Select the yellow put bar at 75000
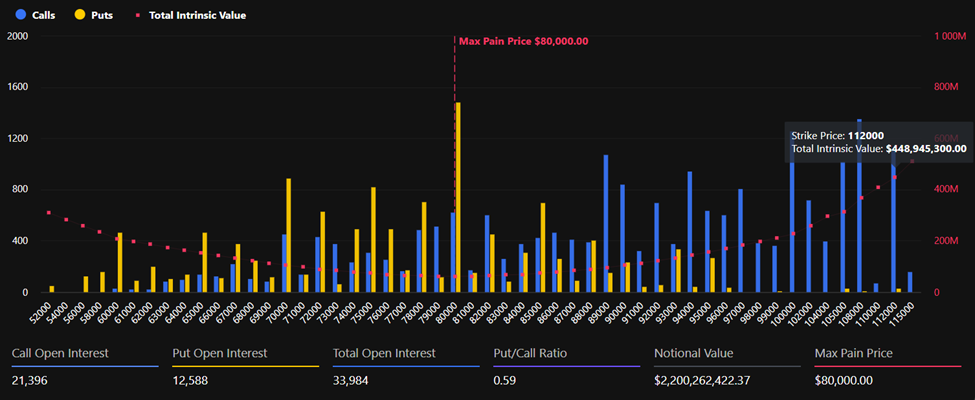 [x=373, y=240]
